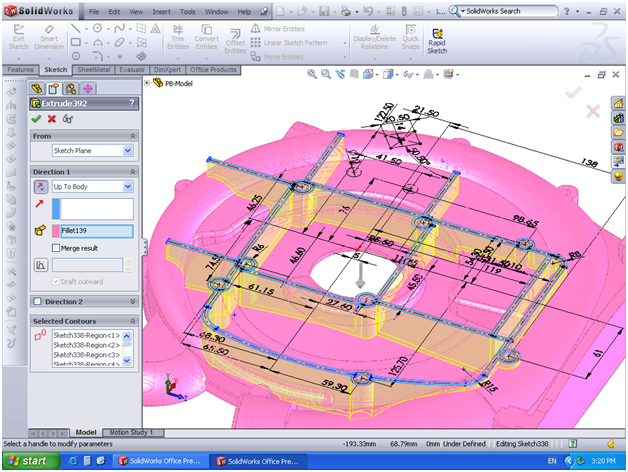The image size is (628, 472).
Task: Click the Convert Entities tool
Action: pos(207,37)
